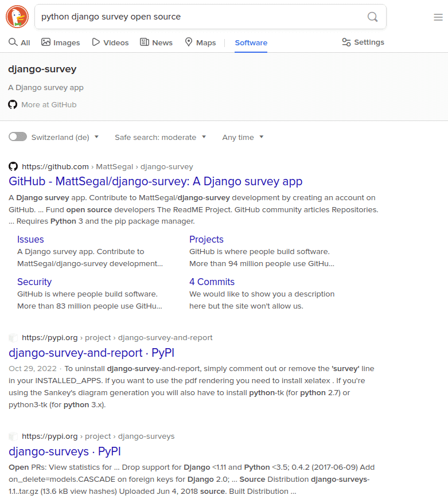
Task: Click the Videos tab play icon
Action: (x=96, y=42)
